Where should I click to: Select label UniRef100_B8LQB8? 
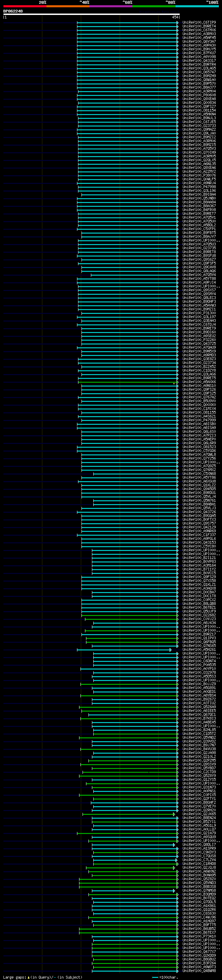199,604
